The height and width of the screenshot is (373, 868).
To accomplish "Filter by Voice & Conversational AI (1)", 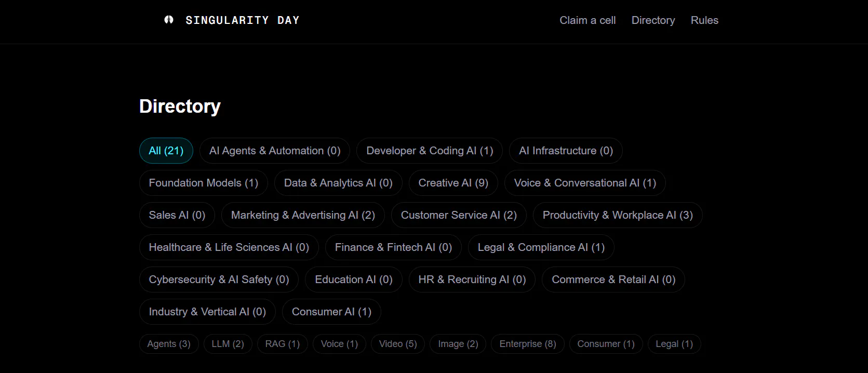I will (585, 183).
